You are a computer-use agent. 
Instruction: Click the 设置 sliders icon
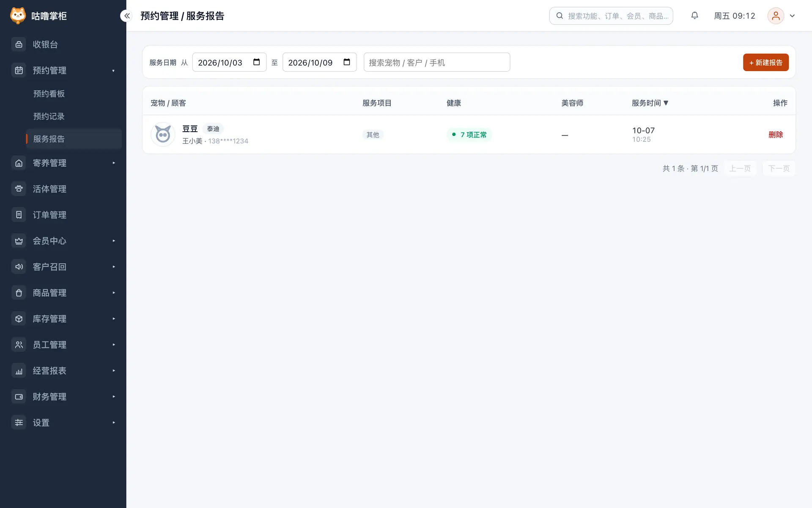click(19, 422)
